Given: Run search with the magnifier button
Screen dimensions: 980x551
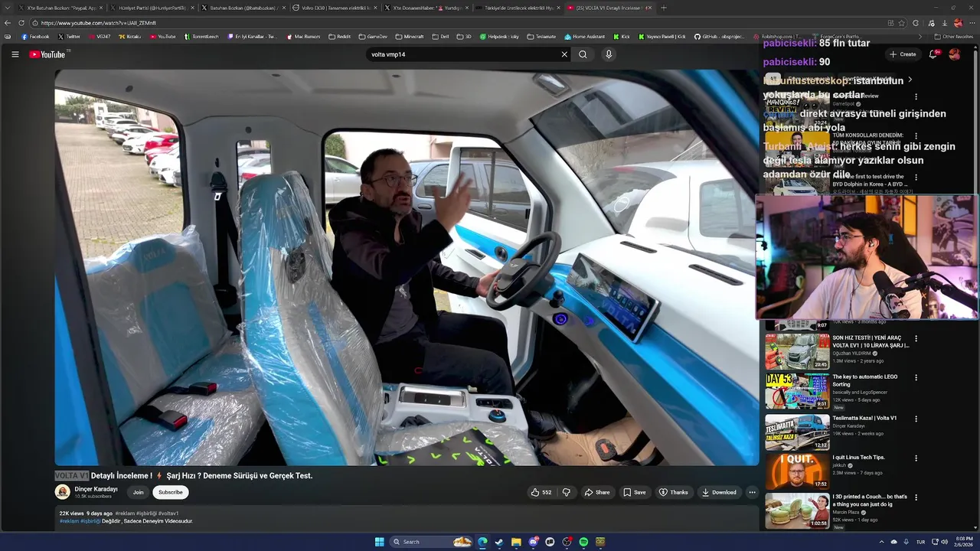Looking at the screenshot, I should [x=583, y=54].
